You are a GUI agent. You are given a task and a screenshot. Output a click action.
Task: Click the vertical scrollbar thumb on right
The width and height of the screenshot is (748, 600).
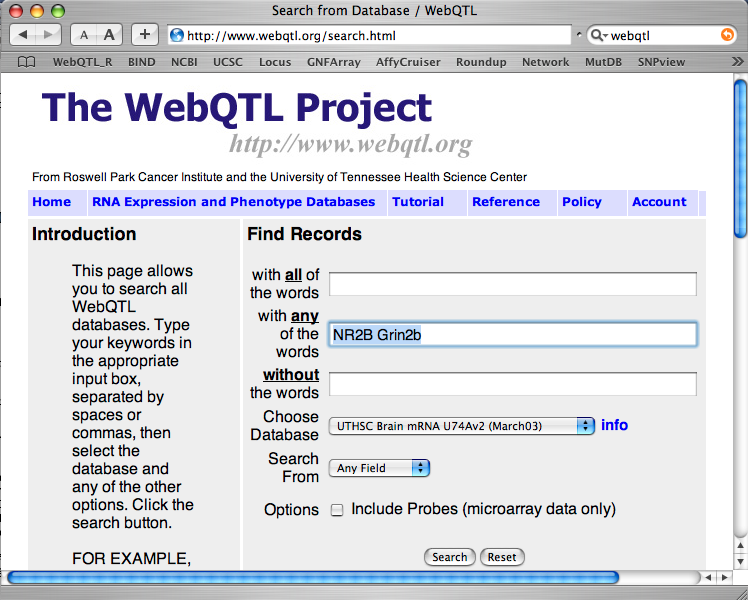pyautogui.click(x=740, y=160)
